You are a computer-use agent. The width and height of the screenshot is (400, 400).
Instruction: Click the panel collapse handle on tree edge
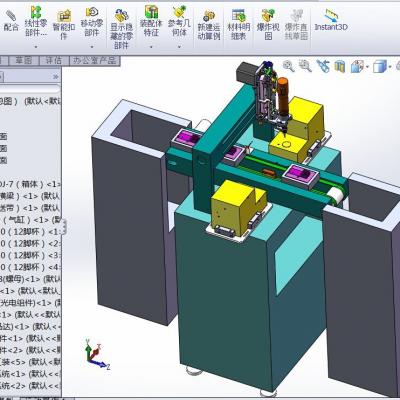point(64,227)
